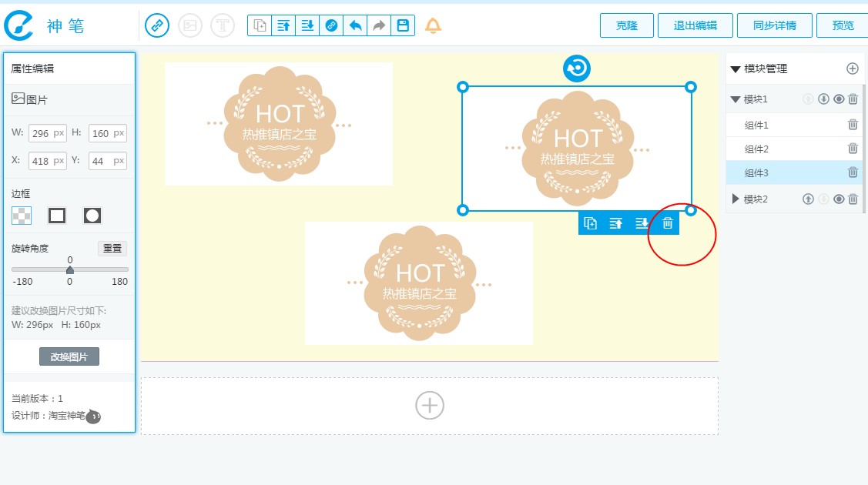The image size is (868, 485).
Task: Click the bell notification icon
Action: click(x=434, y=25)
